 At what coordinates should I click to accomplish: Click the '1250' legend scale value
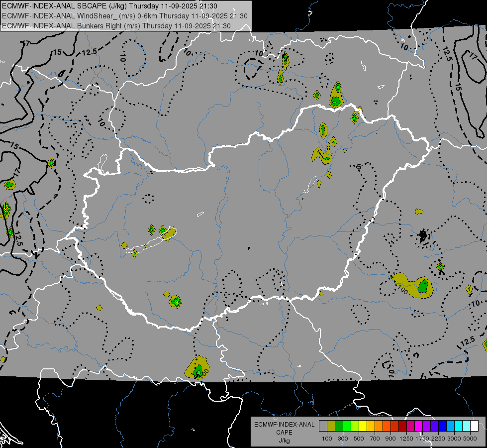406,439
